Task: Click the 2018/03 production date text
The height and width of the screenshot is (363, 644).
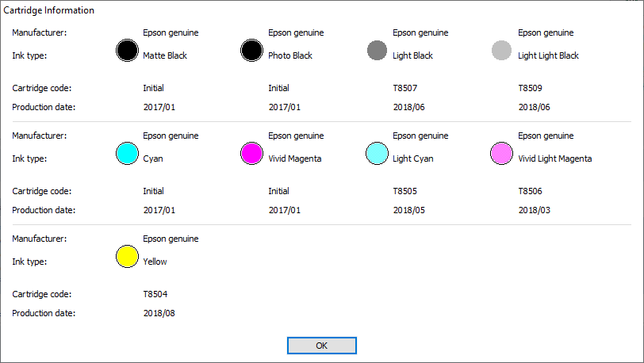Action: tap(534, 210)
